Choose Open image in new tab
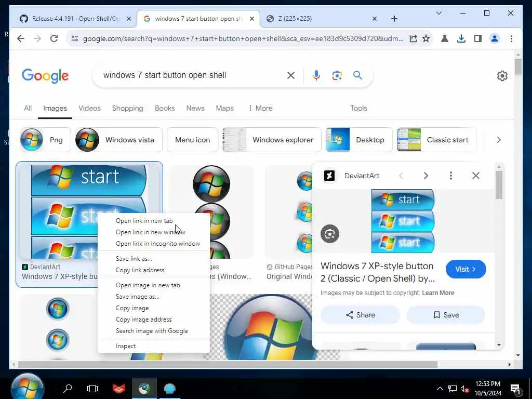532x399 pixels. [x=153, y=285]
